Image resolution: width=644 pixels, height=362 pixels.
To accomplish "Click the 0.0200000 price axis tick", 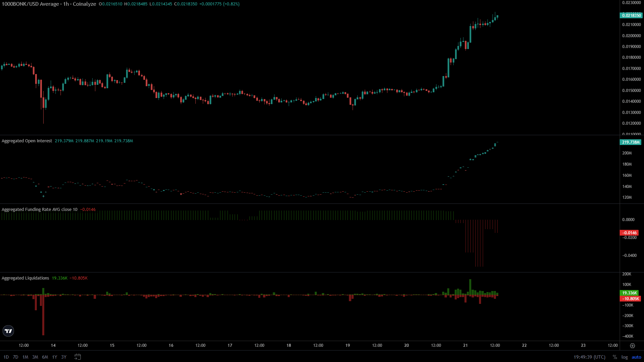I will pyautogui.click(x=631, y=36).
